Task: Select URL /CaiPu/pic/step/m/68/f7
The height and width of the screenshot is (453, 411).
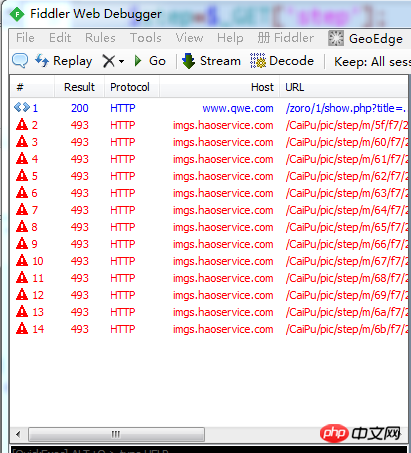Action: [x=347, y=278]
